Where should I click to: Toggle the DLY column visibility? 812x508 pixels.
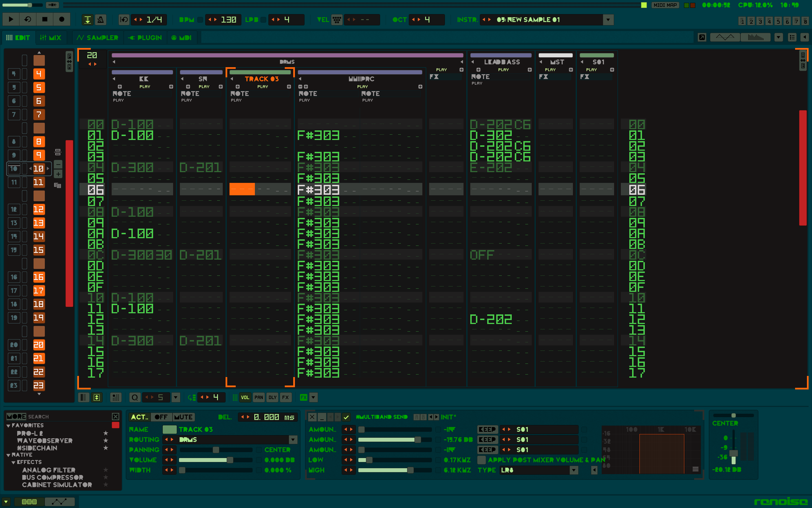pyautogui.click(x=272, y=397)
